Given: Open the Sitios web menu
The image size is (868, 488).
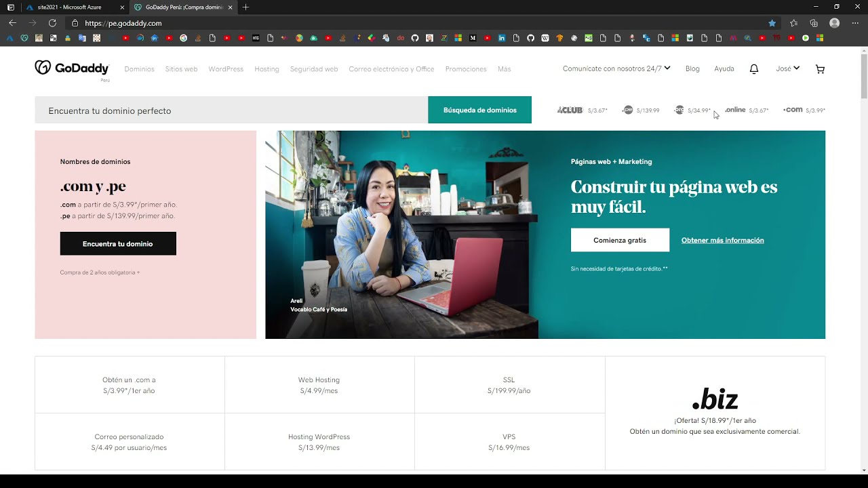Looking at the screenshot, I should (181, 69).
